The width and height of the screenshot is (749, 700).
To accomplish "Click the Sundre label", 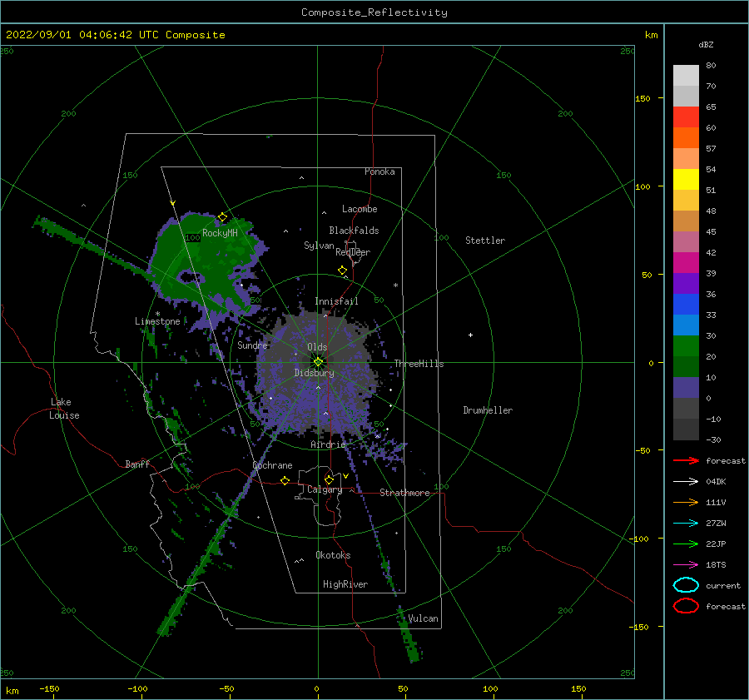I will tap(252, 345).
